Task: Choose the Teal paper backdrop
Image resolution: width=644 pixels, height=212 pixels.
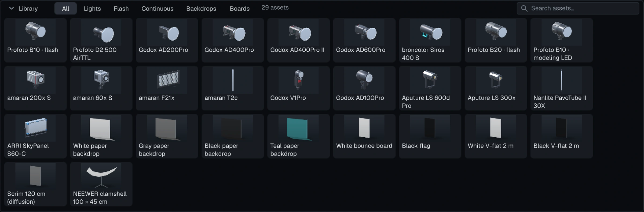Action: tap(298, 136)
